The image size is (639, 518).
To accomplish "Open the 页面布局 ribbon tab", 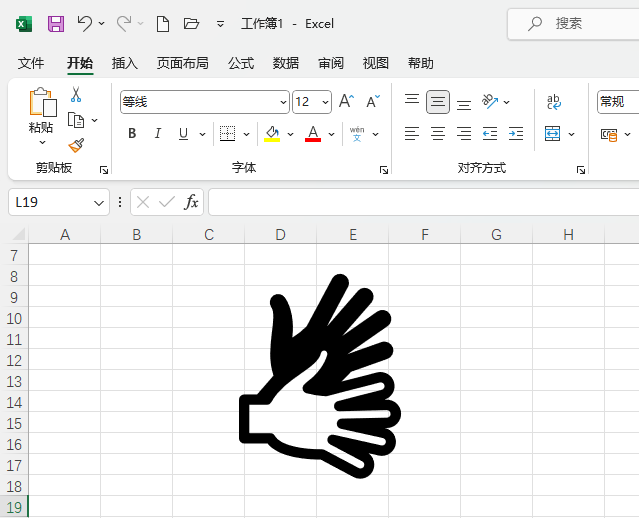I will coord(183,63).
